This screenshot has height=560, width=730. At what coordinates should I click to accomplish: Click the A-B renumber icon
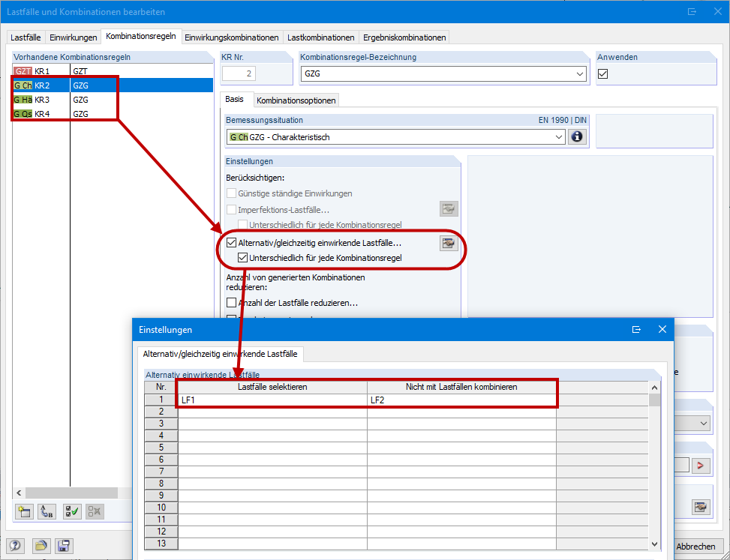[46, 511]
